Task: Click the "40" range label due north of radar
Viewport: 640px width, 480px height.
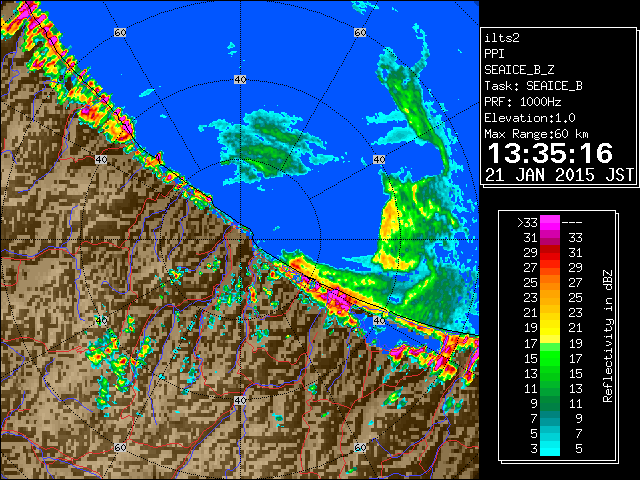Action: coord(240,80)
